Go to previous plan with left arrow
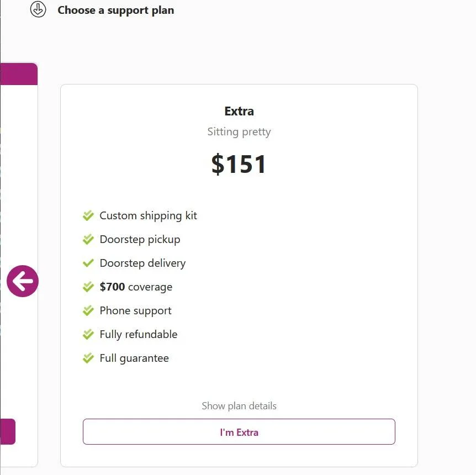 pos(23,282)
